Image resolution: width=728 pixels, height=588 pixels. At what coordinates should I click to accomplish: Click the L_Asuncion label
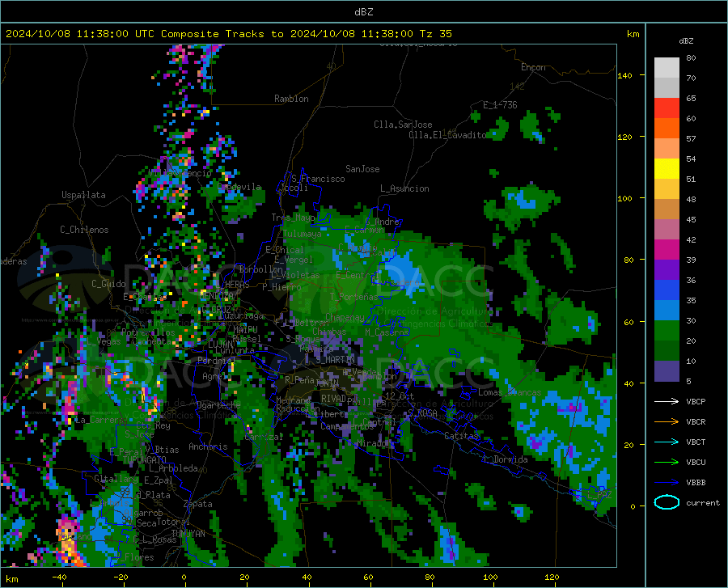click(404, 188)
